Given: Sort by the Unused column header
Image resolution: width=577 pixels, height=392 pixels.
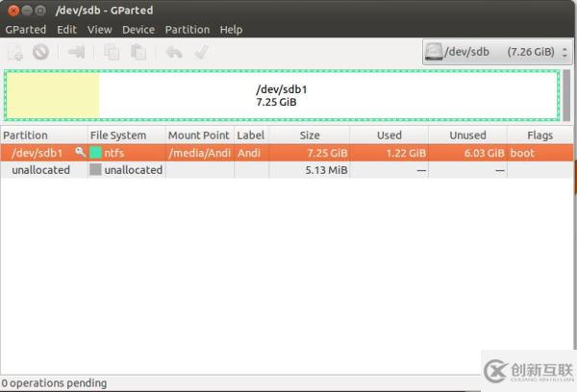Looking at the screenshot, I should 467,135.
